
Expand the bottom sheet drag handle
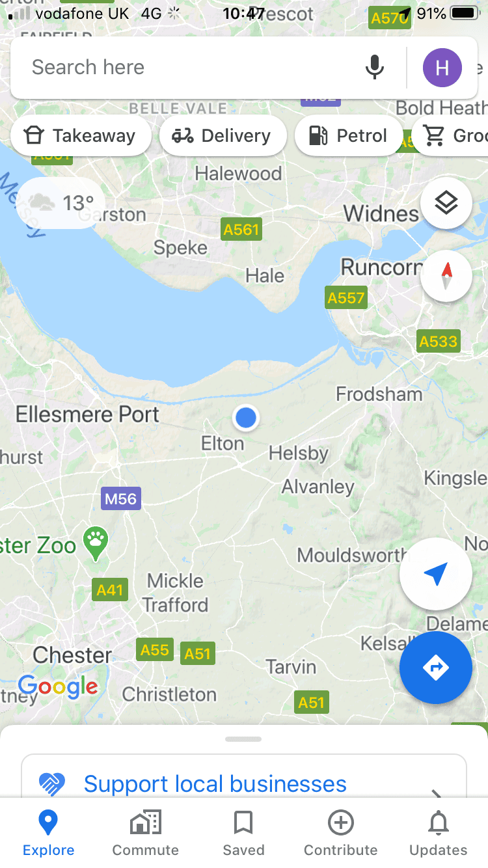click(243, 739)
